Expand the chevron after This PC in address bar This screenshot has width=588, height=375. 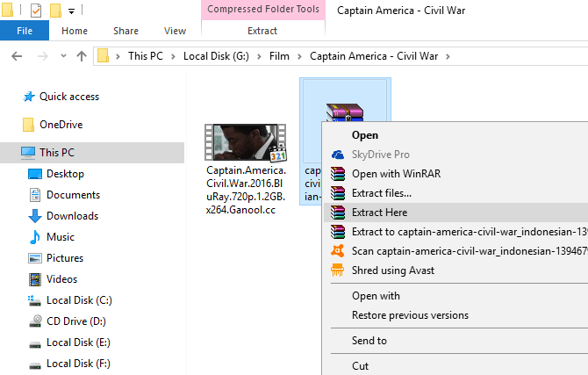[173, 57]
